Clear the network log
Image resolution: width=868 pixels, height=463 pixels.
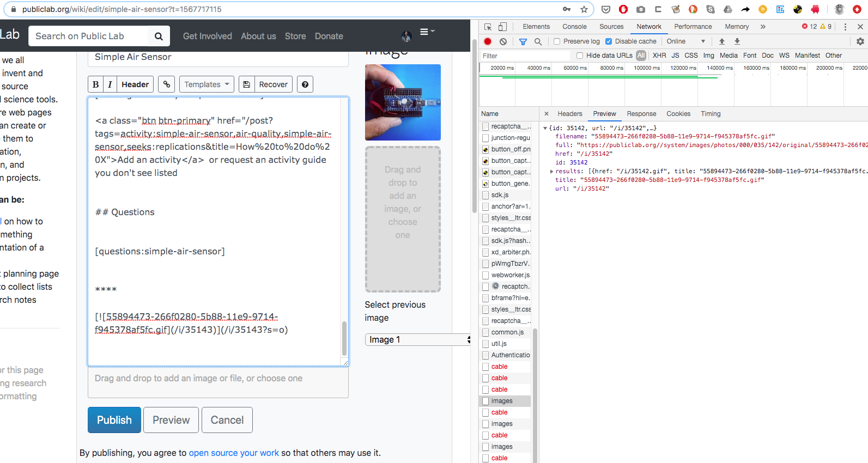click(x=503, y=41)
